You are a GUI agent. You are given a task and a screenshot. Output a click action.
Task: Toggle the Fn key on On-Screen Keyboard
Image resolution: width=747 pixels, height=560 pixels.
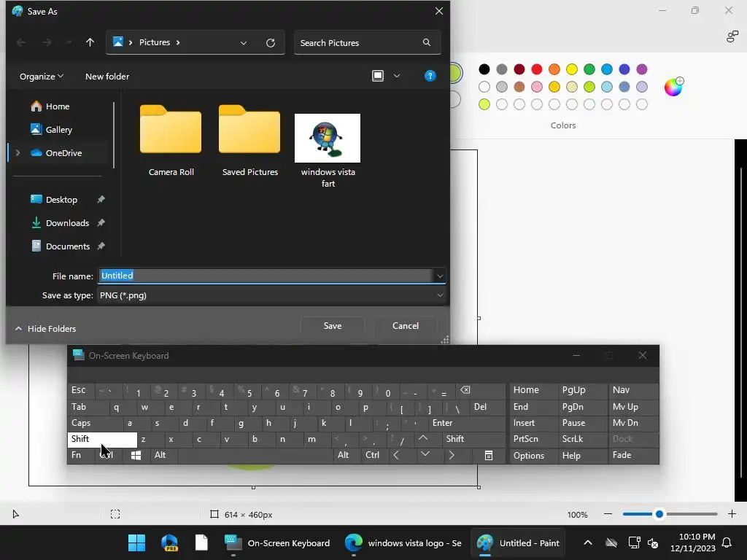(80, 455)
